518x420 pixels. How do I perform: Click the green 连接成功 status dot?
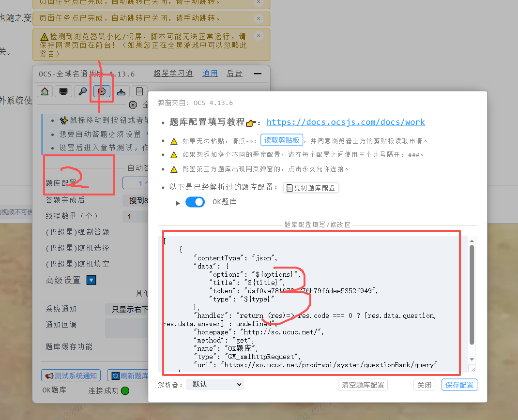125,391
